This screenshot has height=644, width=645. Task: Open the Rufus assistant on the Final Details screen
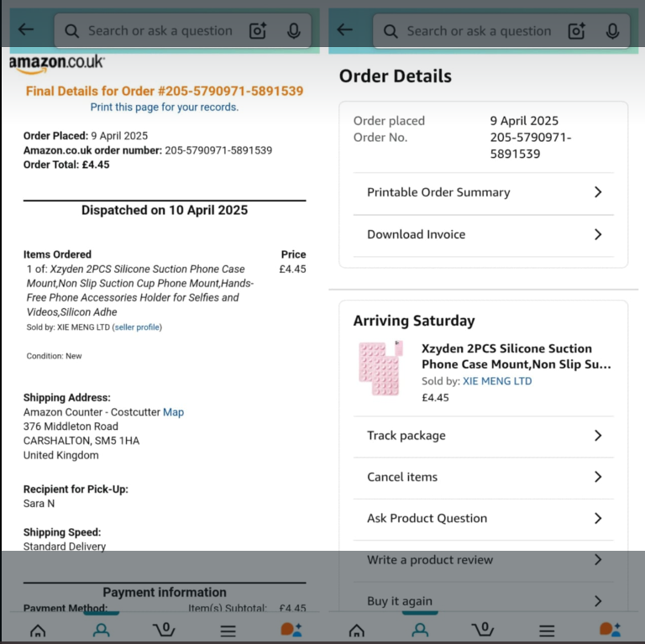pos(291,629)
